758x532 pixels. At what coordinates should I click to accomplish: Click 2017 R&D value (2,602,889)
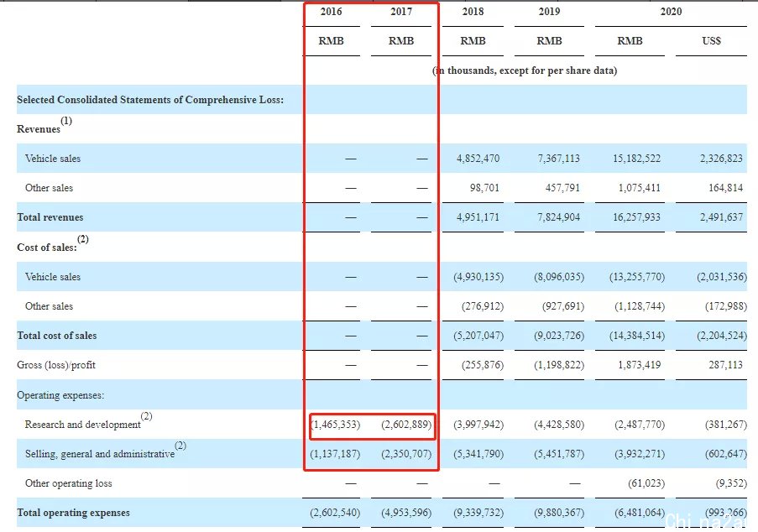(406, 425)
